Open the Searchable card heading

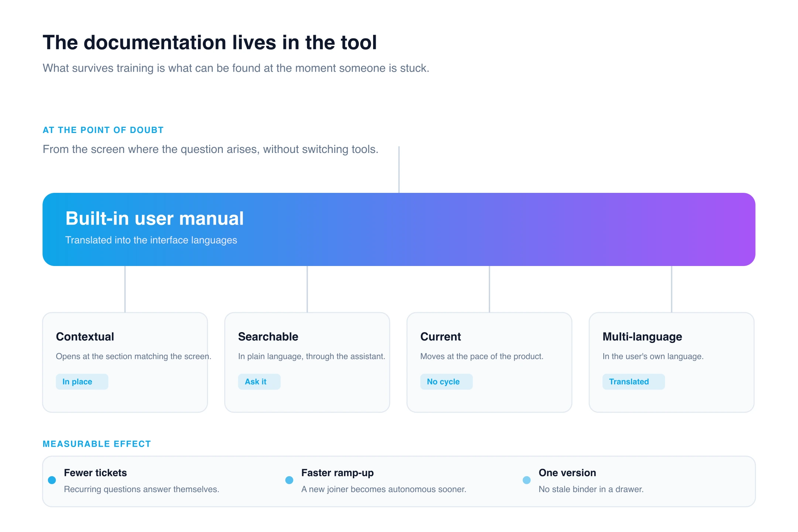(268, 337)
